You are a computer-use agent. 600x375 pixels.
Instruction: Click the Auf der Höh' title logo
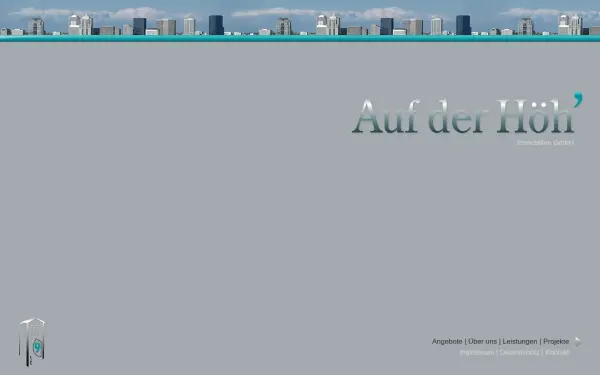click(467, 114)
